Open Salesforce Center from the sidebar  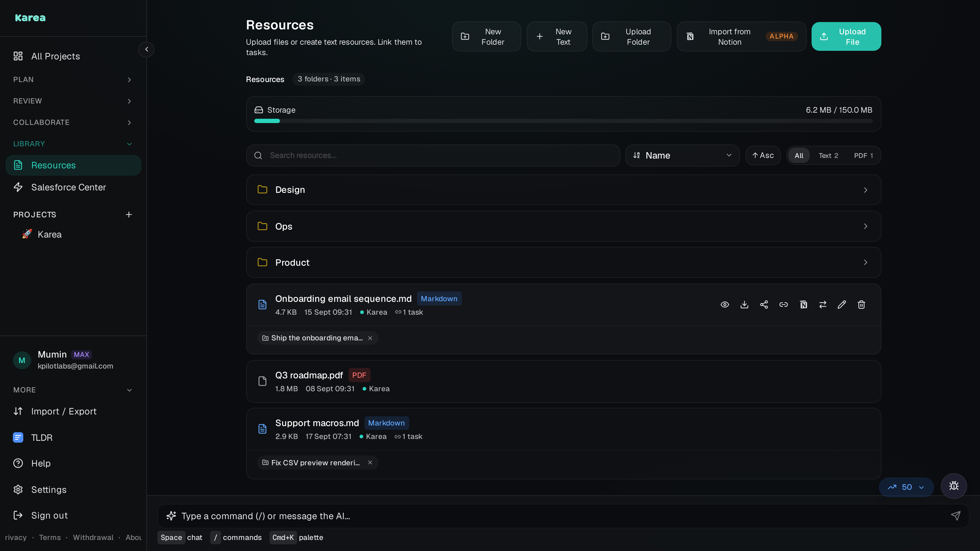(73, 187)
